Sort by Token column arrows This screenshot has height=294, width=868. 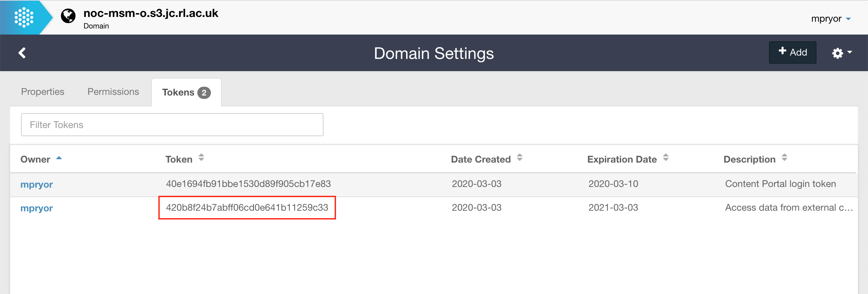[201, 157]
